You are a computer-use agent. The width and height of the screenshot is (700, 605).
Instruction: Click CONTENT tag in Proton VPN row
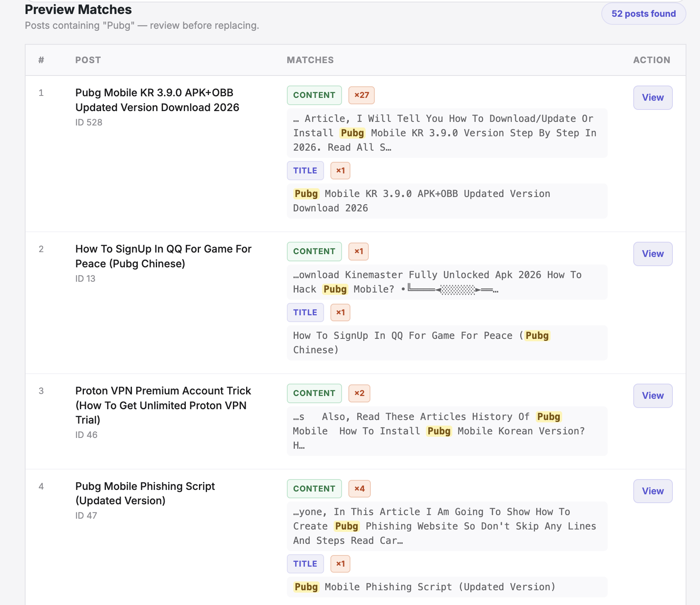[x=314, y=393]
